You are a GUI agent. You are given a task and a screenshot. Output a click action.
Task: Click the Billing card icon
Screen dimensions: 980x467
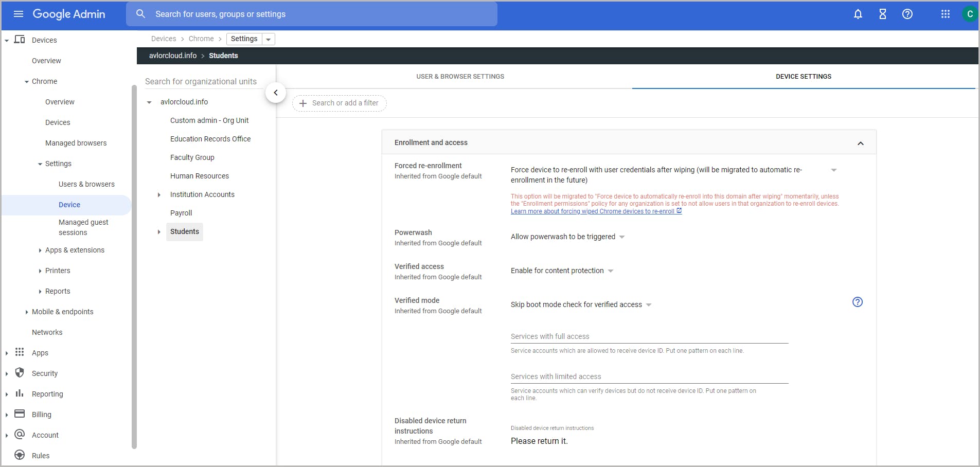point(20,414)
